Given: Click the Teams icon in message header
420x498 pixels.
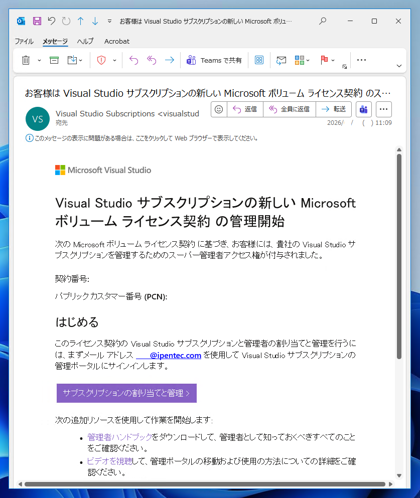Looking at the screenshot, I should point(364,109).
